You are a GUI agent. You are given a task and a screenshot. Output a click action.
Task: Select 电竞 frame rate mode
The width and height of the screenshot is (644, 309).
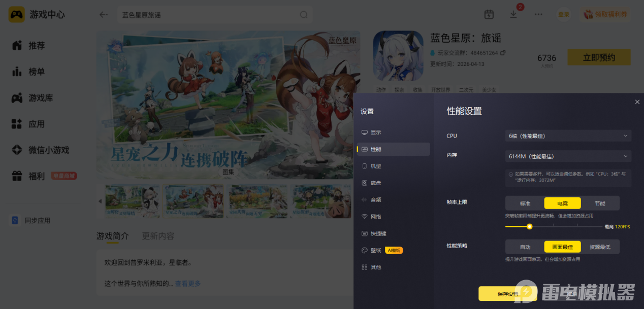point(563,203)
